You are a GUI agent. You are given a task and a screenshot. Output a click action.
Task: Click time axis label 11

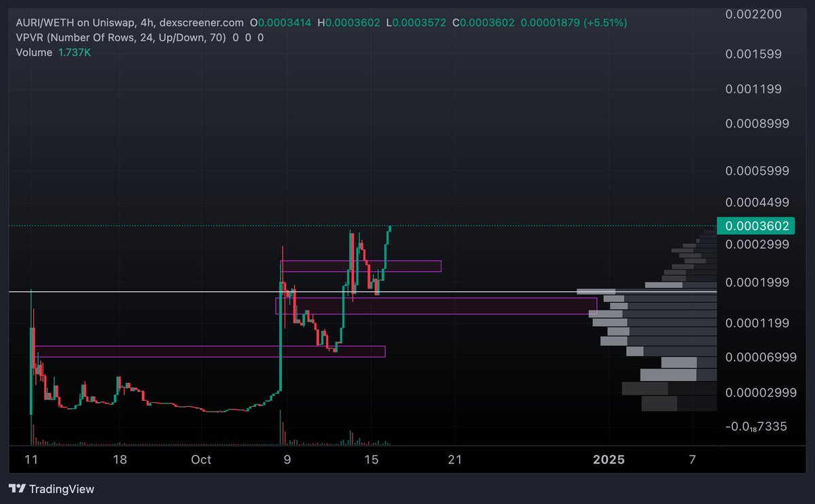(31, 460)
